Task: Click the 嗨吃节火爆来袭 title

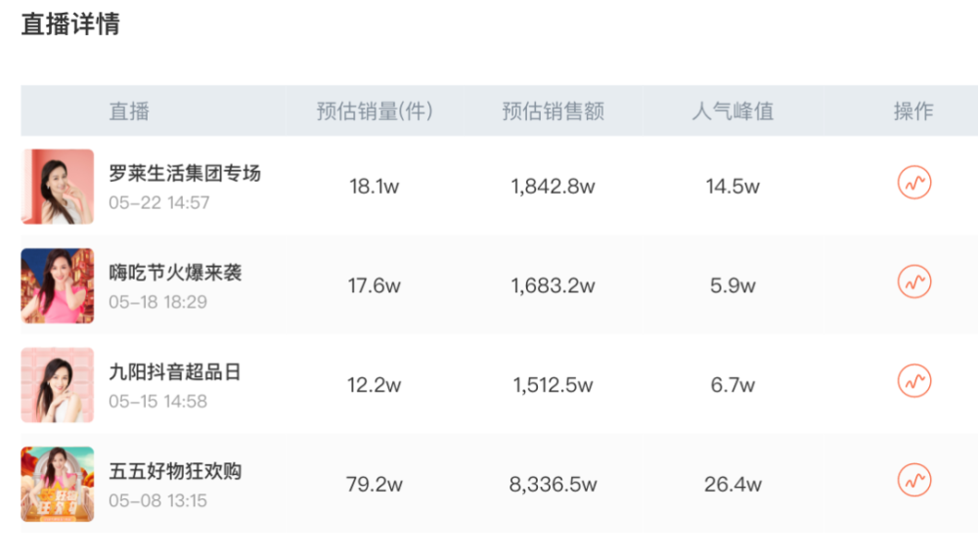Action: 175,272
